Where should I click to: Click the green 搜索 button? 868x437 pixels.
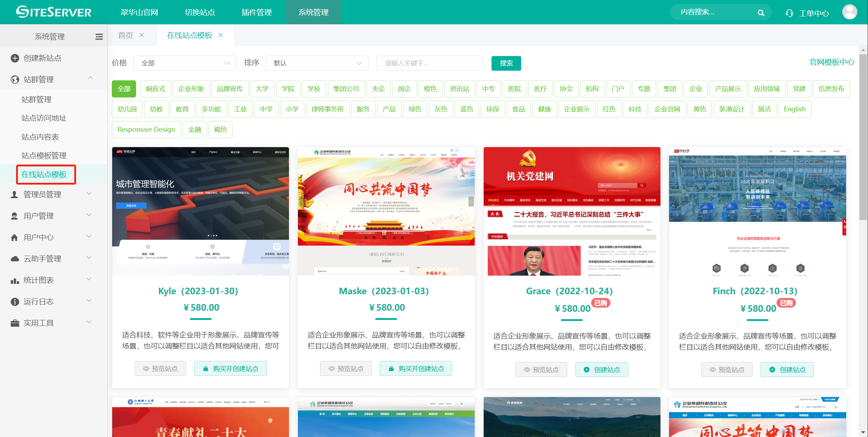point(506,63)
